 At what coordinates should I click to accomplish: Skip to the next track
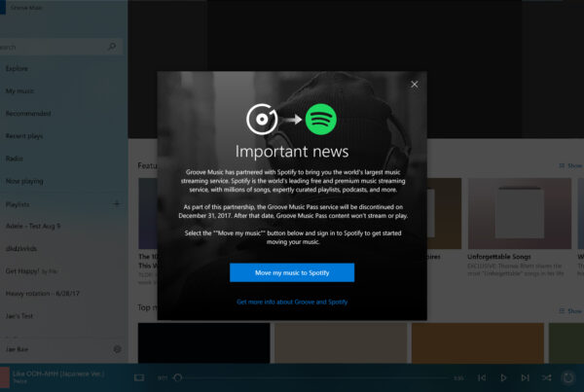[x=525, y=377]
